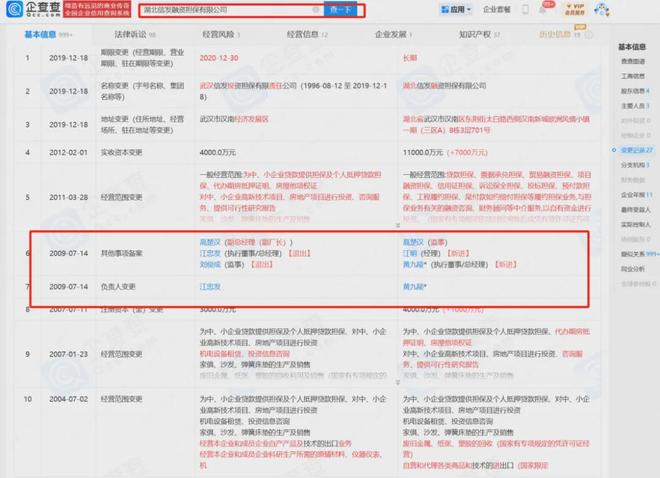Select 武汉市汉南经济发展区 address in row 3
Screen dimensions: 660x478
(x=234, y=119)
